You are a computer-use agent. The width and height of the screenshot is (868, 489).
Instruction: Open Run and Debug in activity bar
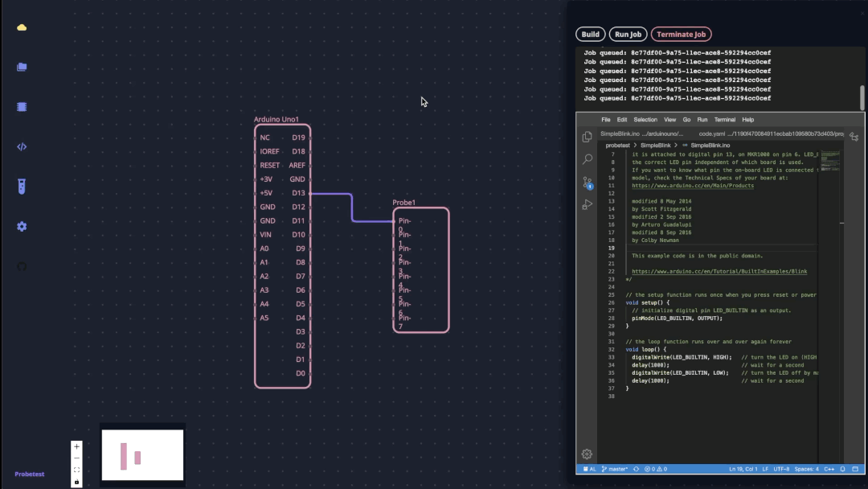point(588,205)
